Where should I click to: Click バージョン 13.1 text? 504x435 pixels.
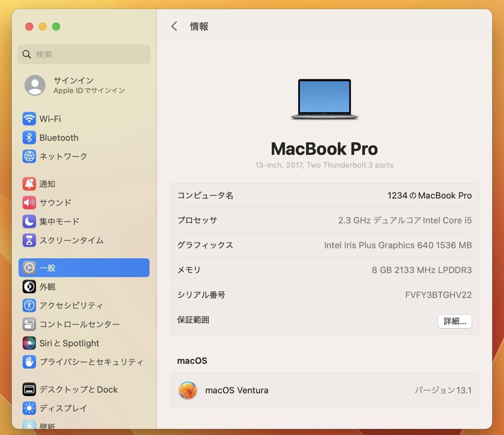444,390
